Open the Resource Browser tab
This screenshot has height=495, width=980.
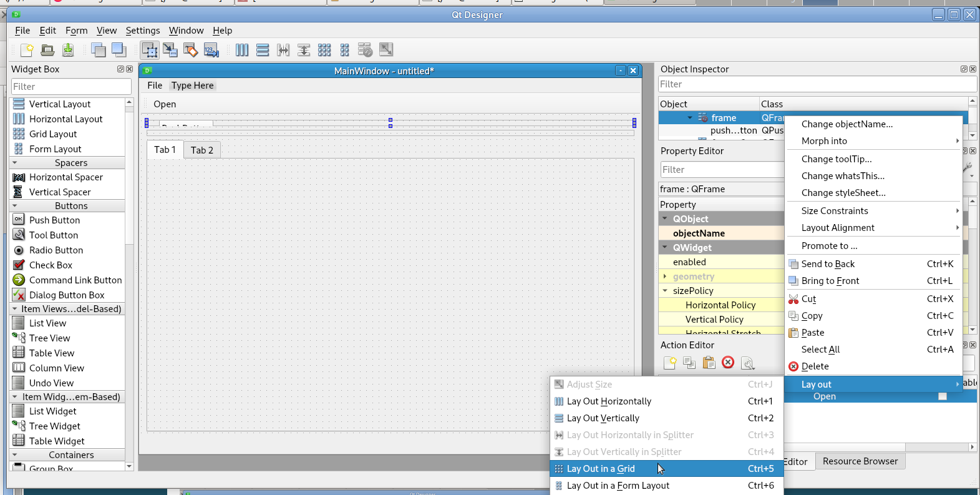coord(860,461)
